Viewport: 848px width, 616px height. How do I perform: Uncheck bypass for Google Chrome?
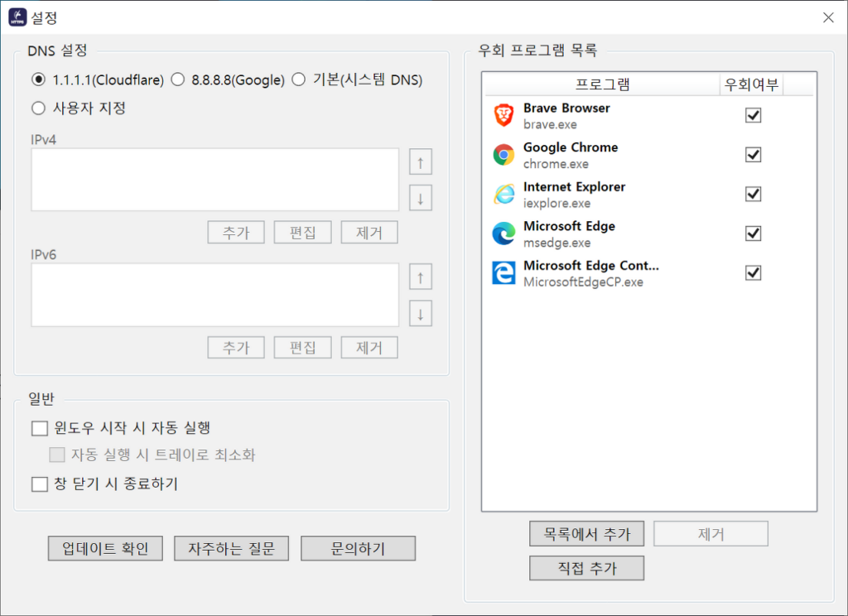pyautogui.click(x=753, y=155)
